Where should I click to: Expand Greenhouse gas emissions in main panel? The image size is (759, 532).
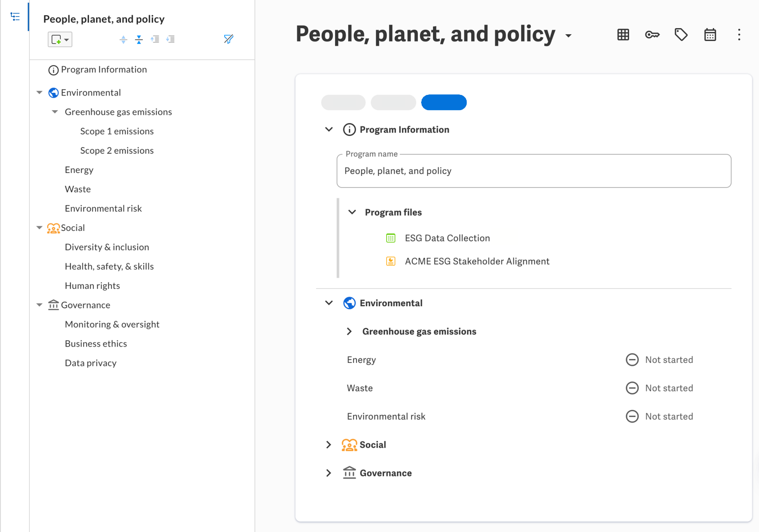(349, 331)
